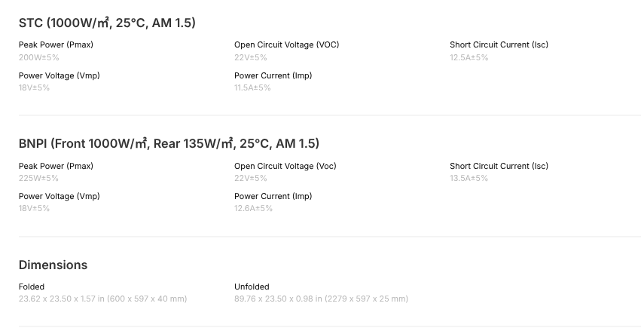The image size is (644, 334).
Task: Click the Power Voltage (Vmp) label under STC
Action: [x=59, y=75]
